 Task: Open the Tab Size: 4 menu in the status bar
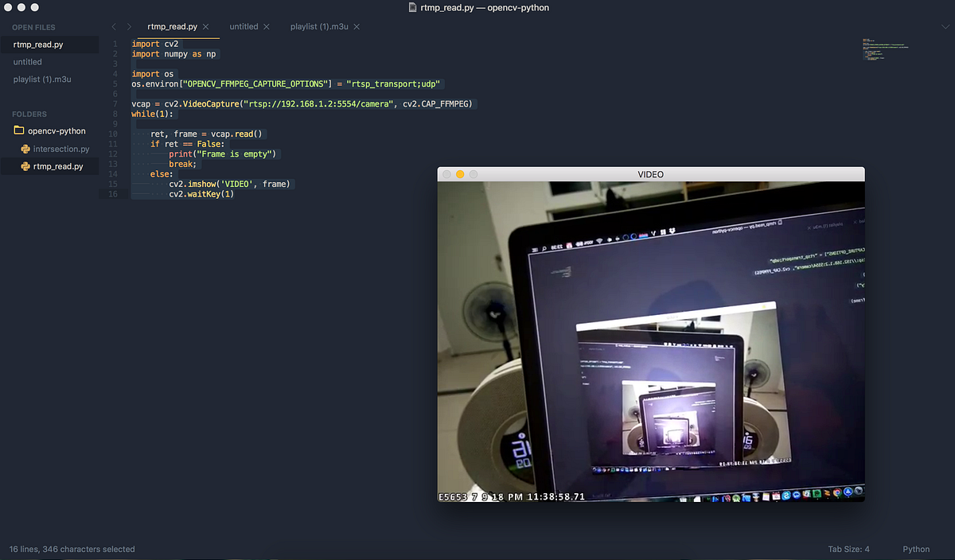[848, 549]
